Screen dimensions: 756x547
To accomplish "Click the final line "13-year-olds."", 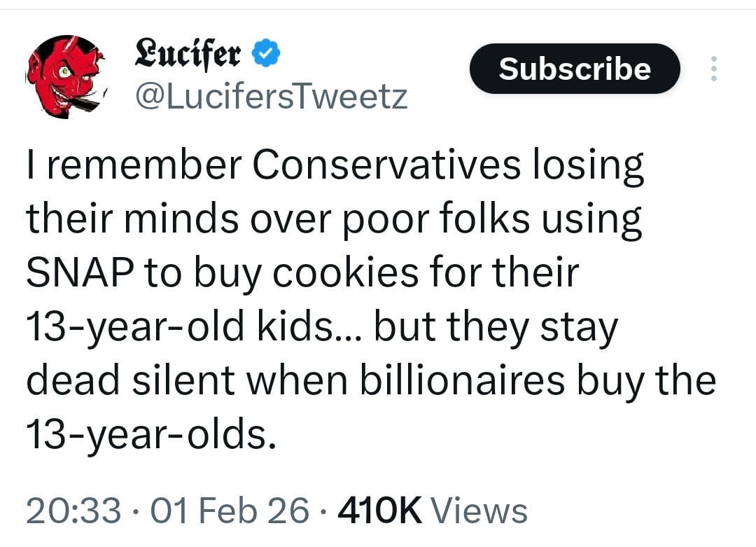I will [147, 435].
